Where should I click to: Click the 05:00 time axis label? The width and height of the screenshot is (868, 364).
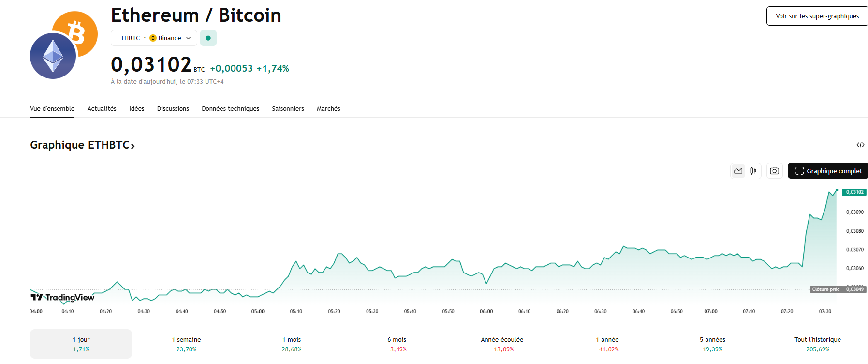point(258,311)
